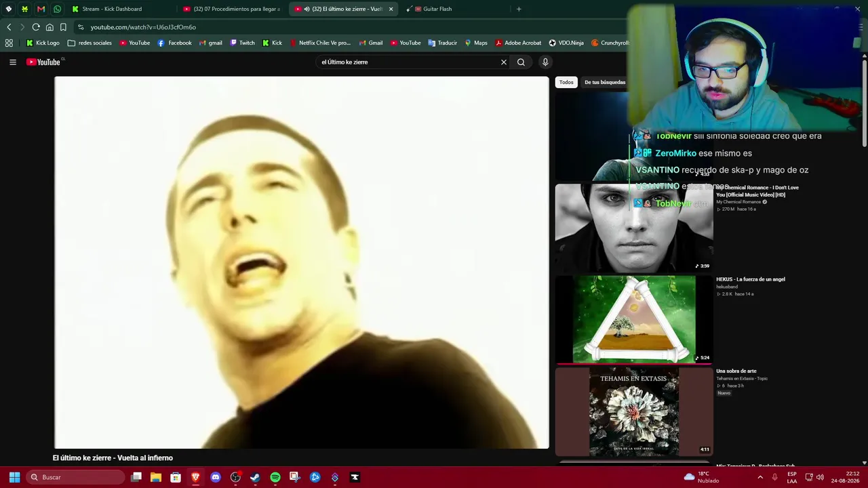Open Spotify from the taskbar
This screenshot has width=868, height=488.
(x=275, y=477)
